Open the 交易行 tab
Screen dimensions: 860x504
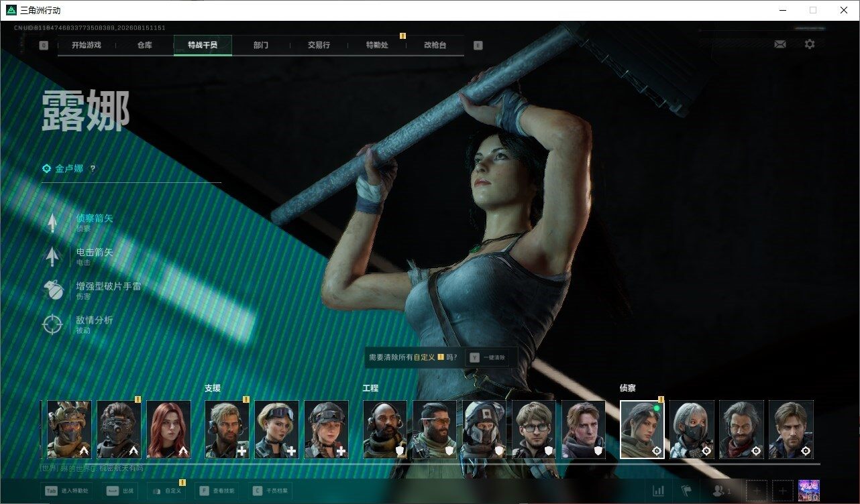[x=319, y=46]
